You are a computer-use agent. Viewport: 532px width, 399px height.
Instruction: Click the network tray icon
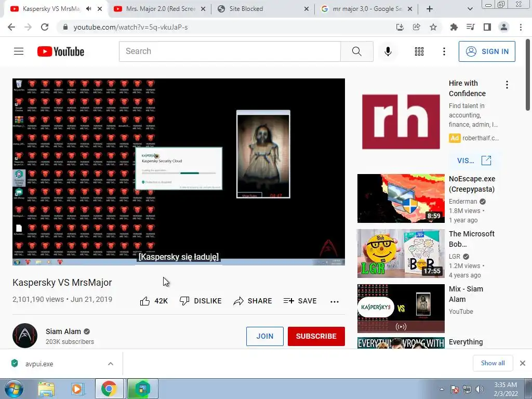(x=467, y=389)
